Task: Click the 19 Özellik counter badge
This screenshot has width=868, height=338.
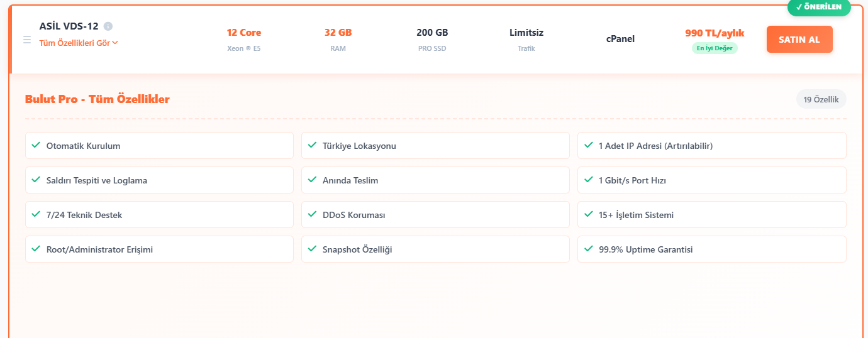Action: coord(821,99)
